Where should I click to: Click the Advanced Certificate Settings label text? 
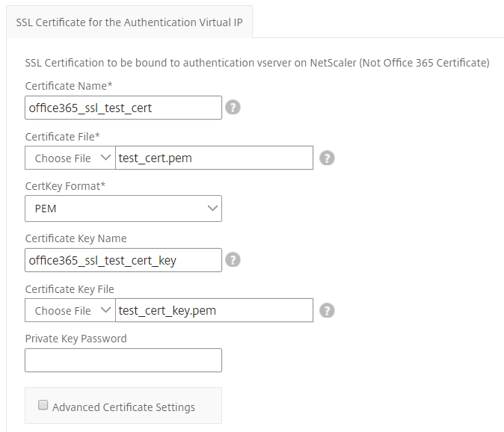[x=123, y=407]
